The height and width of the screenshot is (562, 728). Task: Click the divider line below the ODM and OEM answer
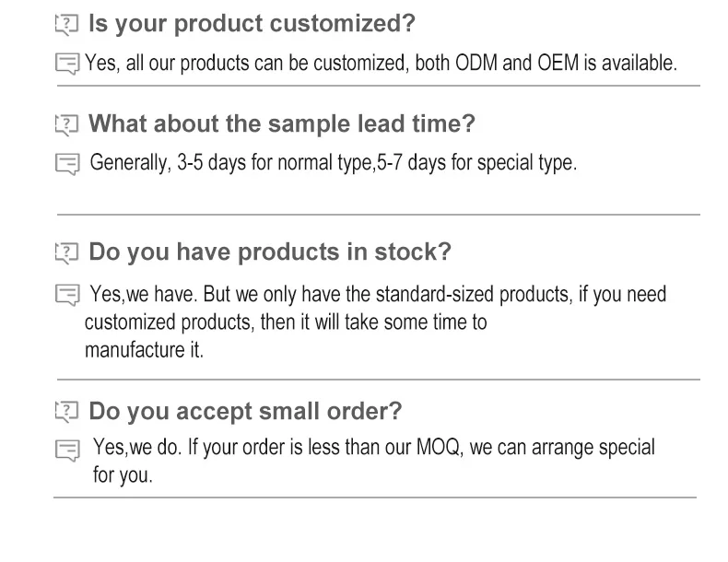click(x=378, y=86)
